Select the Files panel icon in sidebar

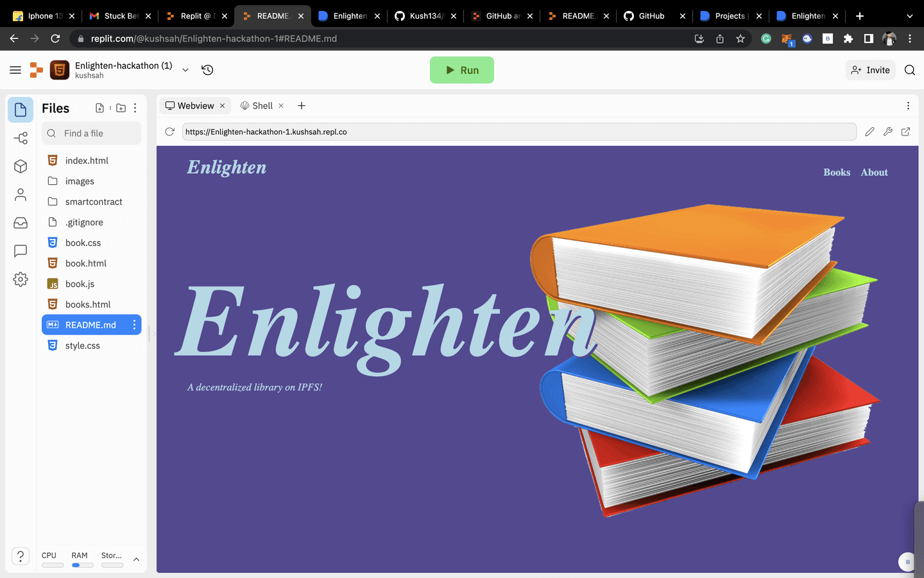tap(21, 110)
